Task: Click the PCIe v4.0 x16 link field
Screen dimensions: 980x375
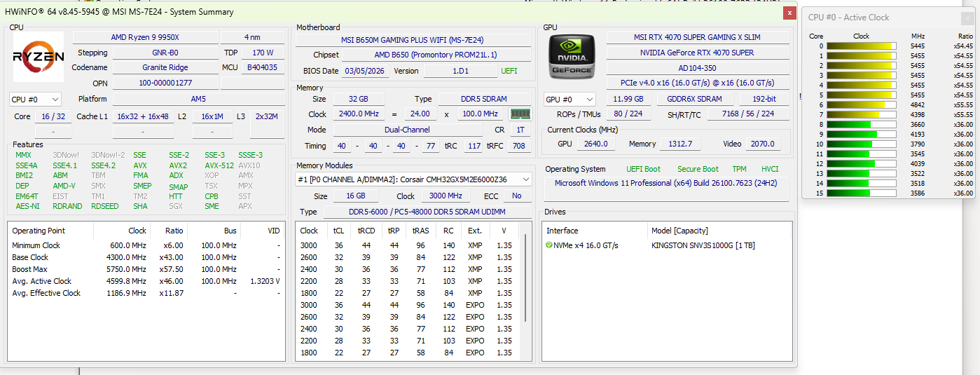Action: coord(697,83)
